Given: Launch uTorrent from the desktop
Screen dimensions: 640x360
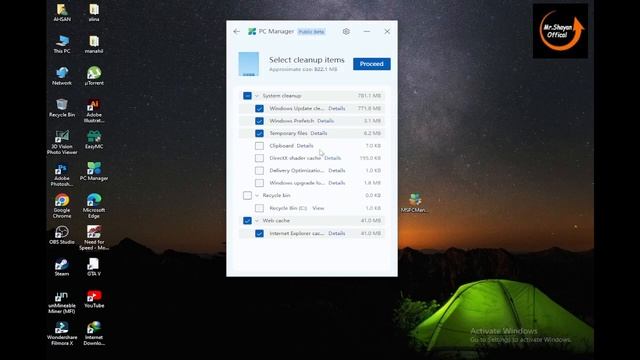Looking at the screenshot, I should coord(94,76).
